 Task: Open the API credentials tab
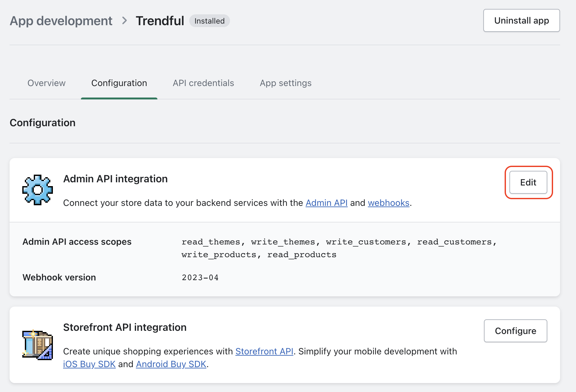point(203,83)
